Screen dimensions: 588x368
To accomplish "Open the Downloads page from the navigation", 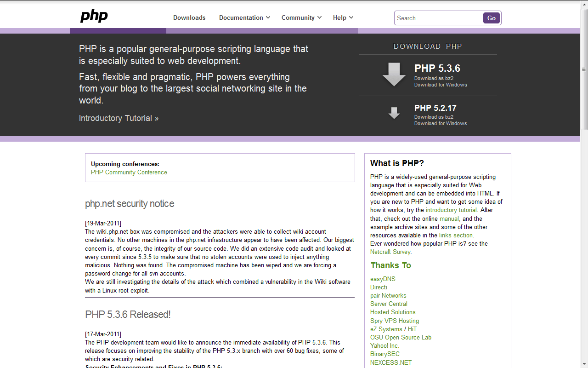I will [189, 17].
